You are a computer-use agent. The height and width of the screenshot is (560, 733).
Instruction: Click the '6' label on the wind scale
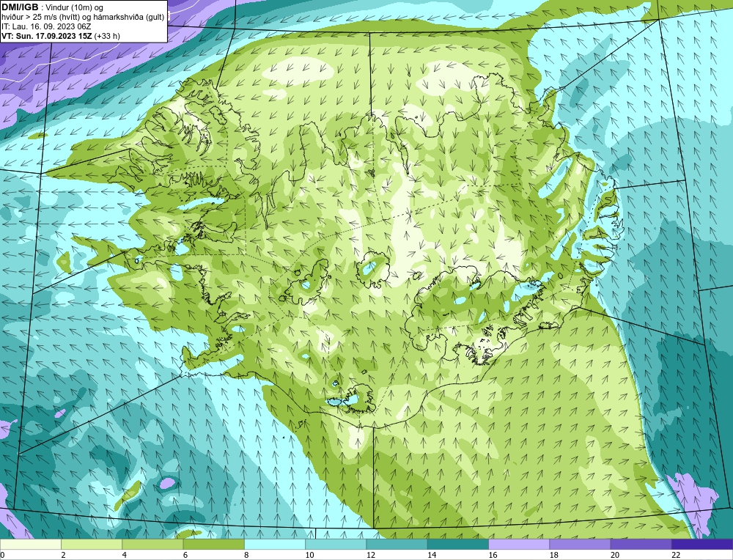pyautogui.click(x=185, y=555)
